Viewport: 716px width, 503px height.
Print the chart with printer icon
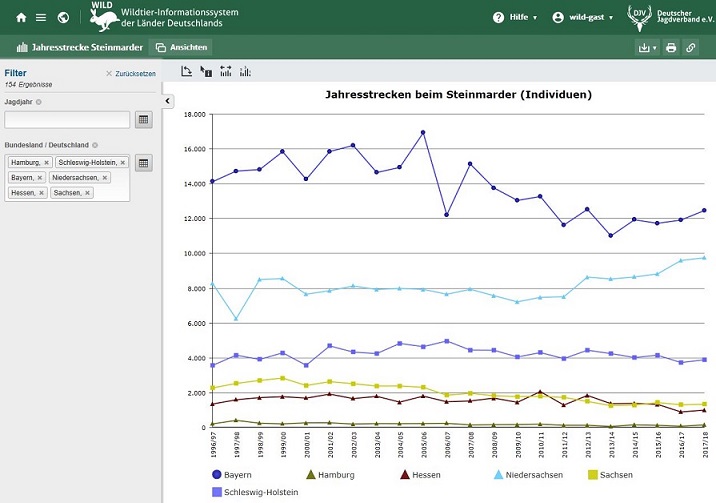point(671,47)
